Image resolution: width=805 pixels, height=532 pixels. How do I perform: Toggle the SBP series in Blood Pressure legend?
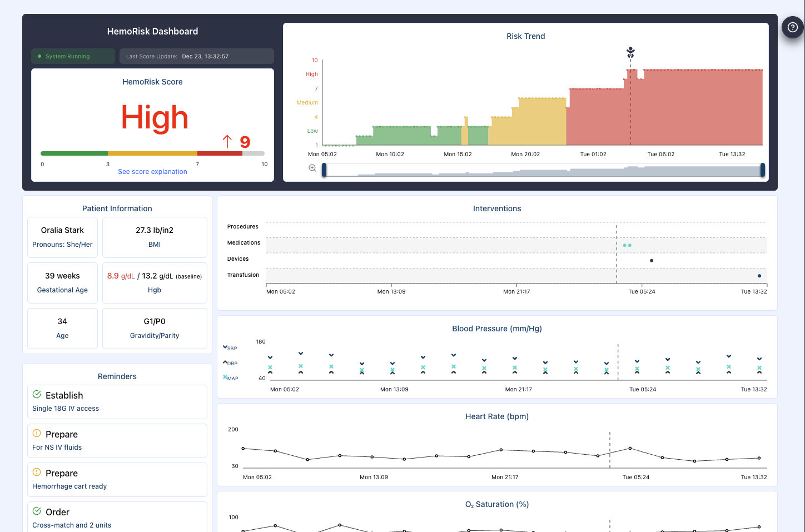pos(230,348)
